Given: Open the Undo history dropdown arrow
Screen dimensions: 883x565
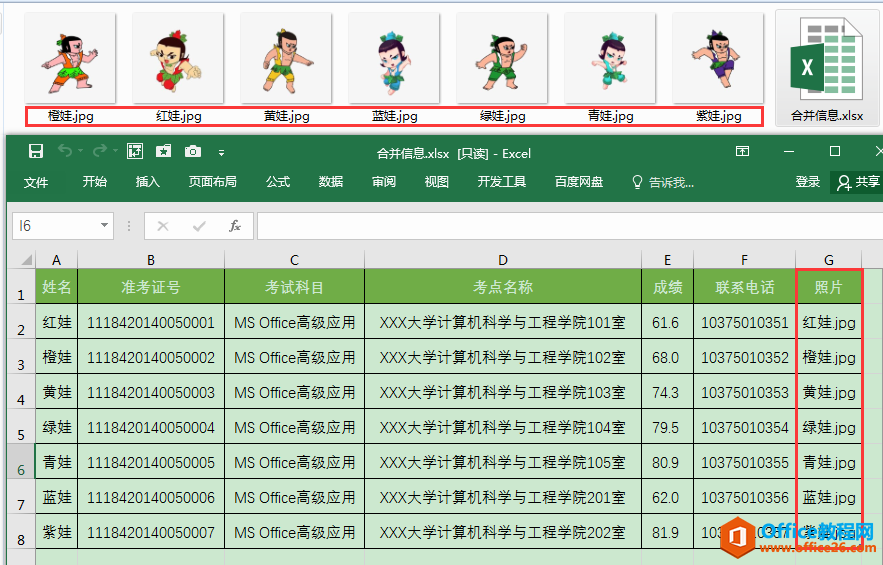Looking at the screenshot, I should point(81,151).
